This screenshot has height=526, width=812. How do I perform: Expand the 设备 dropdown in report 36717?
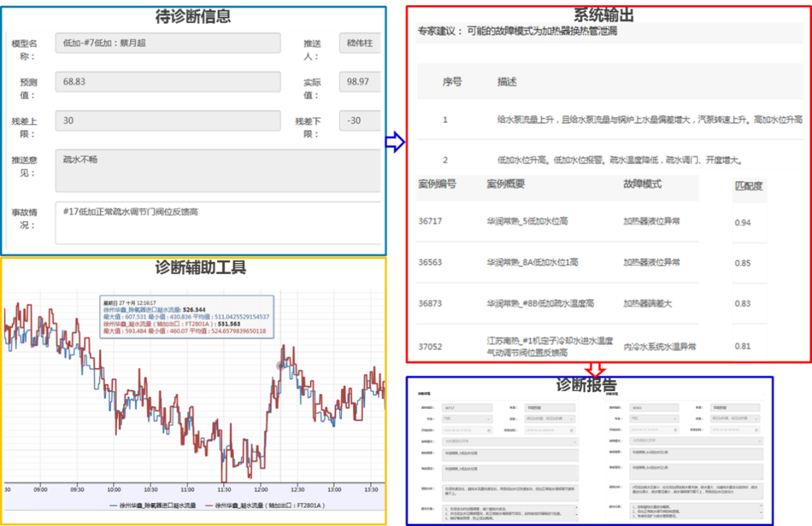(x=550, y=419)
